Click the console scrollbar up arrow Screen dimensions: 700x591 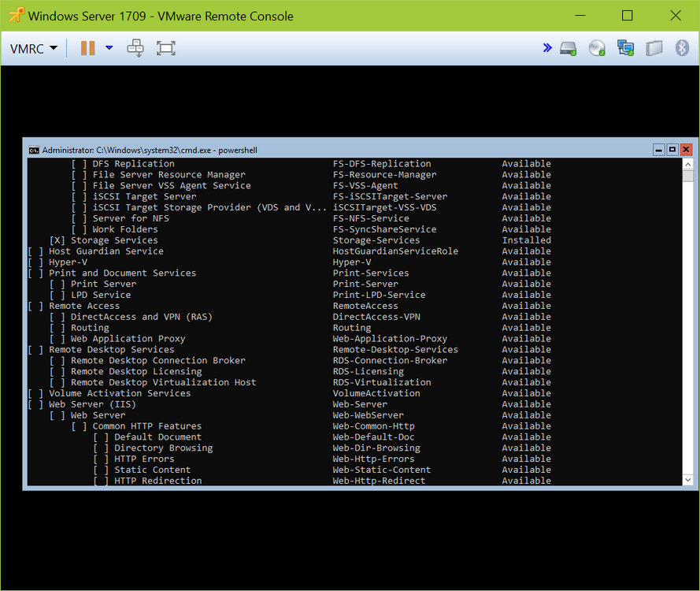pyautogui.click(x=688, y=164)
